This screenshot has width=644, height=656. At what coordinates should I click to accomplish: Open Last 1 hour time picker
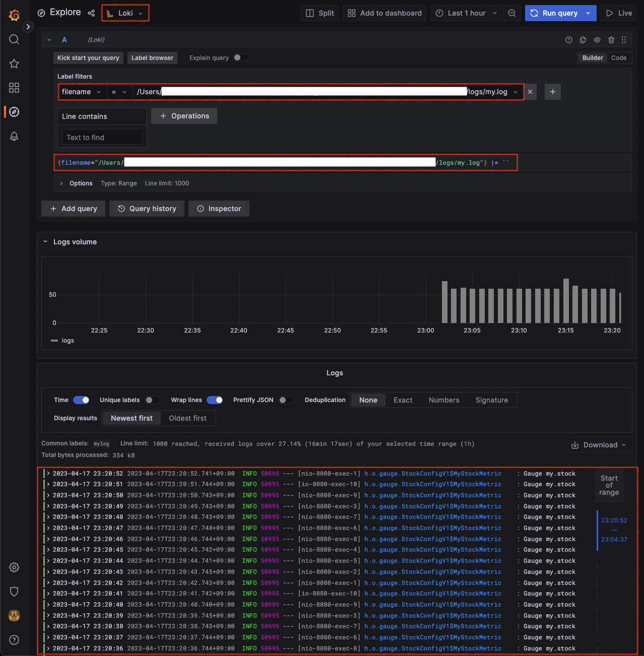[467, 13]
